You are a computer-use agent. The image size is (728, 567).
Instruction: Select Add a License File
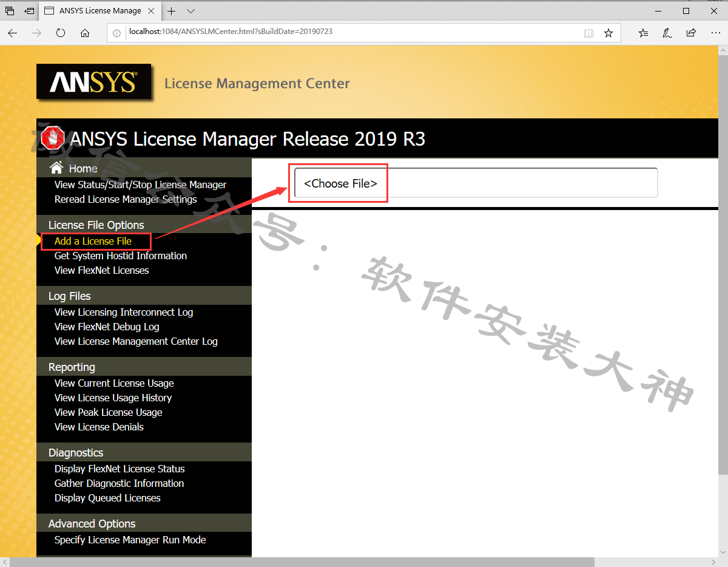pos(93,241)
